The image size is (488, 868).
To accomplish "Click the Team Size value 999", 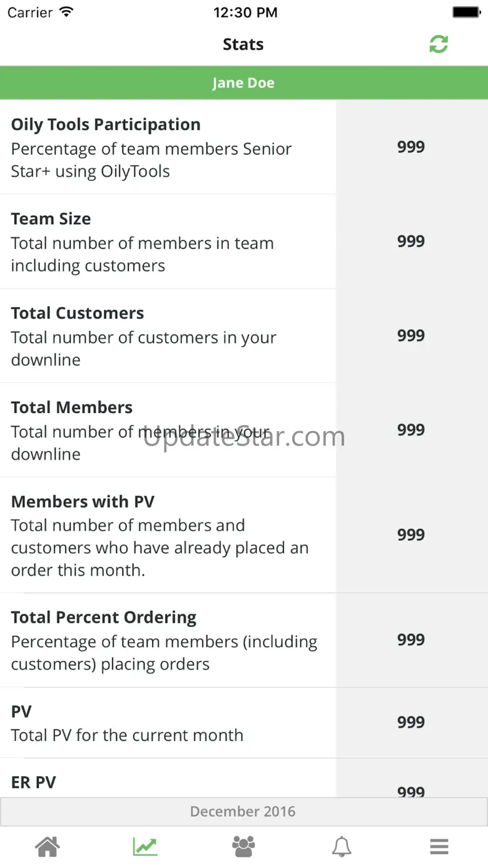I will pos(411,242).
